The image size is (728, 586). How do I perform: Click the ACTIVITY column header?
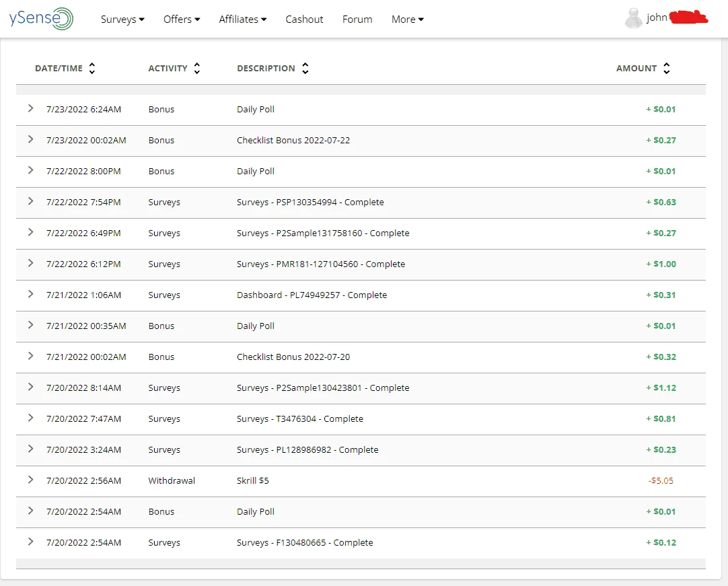pos(168,68)
